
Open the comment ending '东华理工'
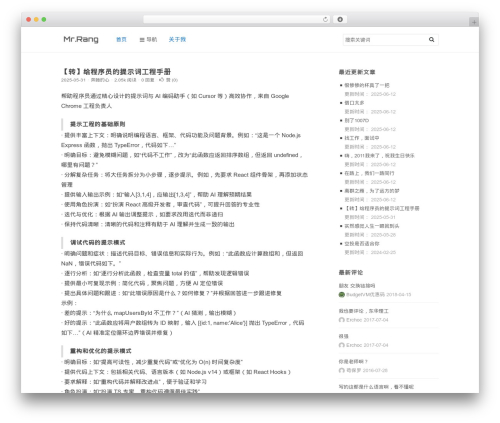(364, 311)
